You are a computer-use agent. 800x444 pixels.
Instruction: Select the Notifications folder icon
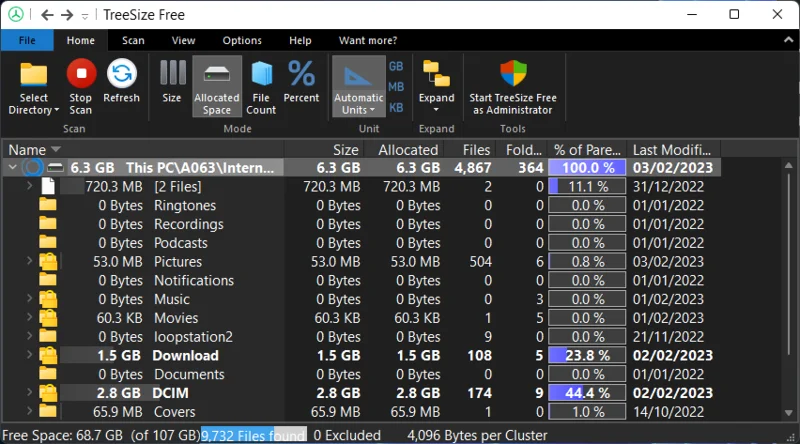pos(48,280)
